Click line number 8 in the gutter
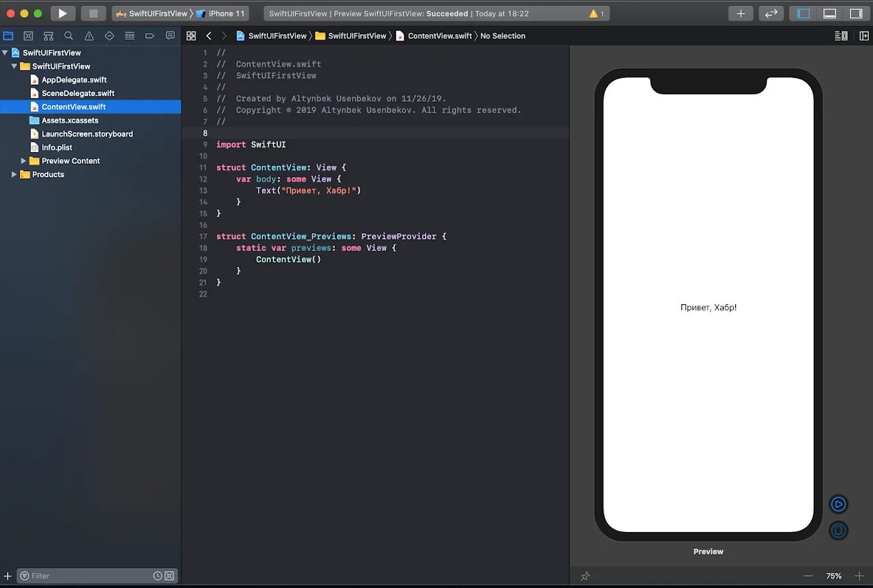This screenshot has height=588, width=873. click(x=205, y=133)
